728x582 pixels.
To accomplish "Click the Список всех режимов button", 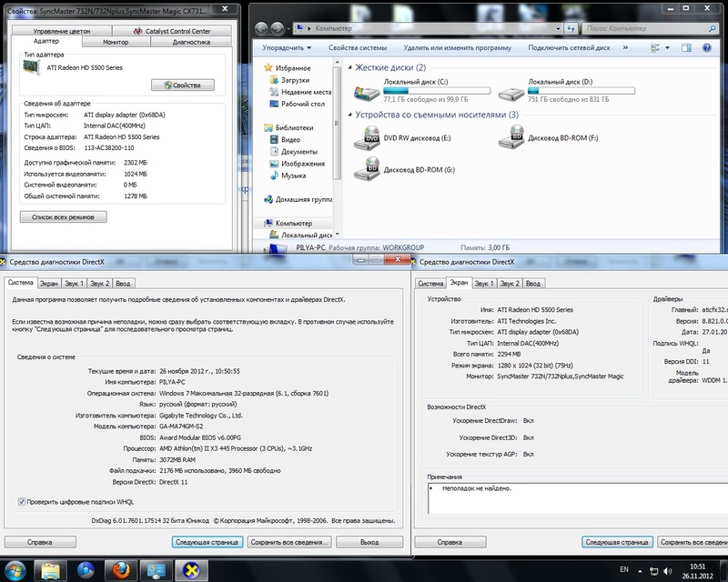I will (x=64, y=217).
